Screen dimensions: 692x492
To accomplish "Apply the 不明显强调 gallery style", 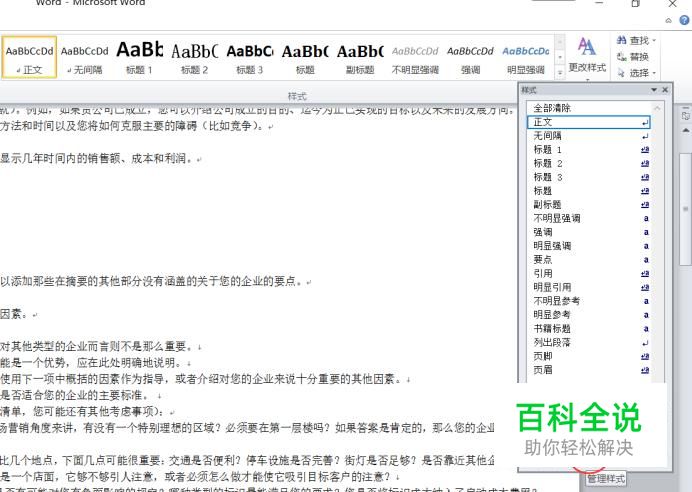I will point(415,58).
